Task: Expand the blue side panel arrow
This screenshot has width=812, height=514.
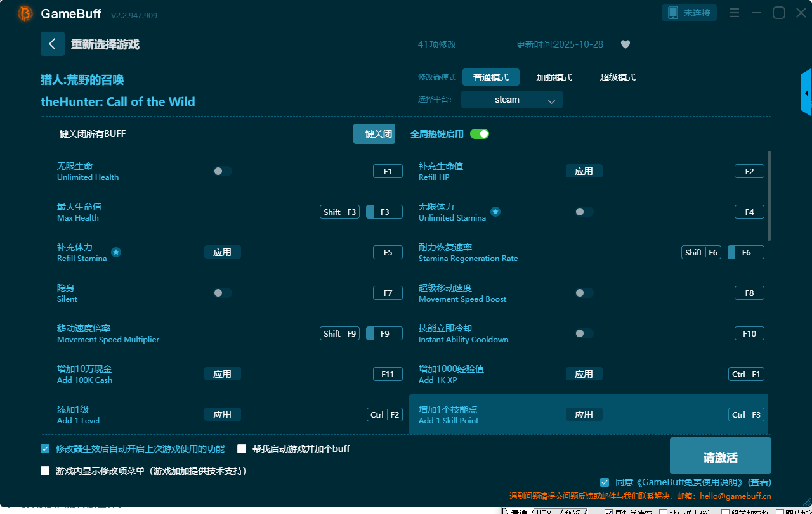Action: click(x=806, y=93)
